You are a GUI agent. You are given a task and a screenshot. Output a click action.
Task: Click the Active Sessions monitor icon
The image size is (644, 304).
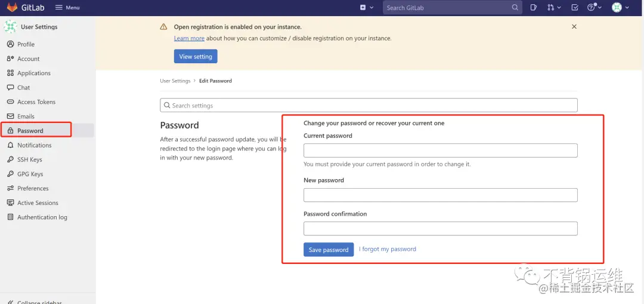coord(10,202)
